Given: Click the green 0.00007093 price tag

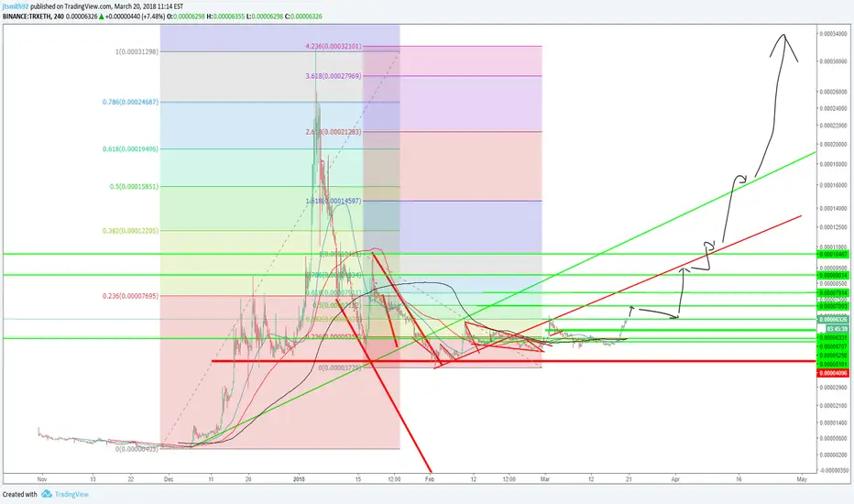Looking at the screenshot, I should [x=833, y=306].
